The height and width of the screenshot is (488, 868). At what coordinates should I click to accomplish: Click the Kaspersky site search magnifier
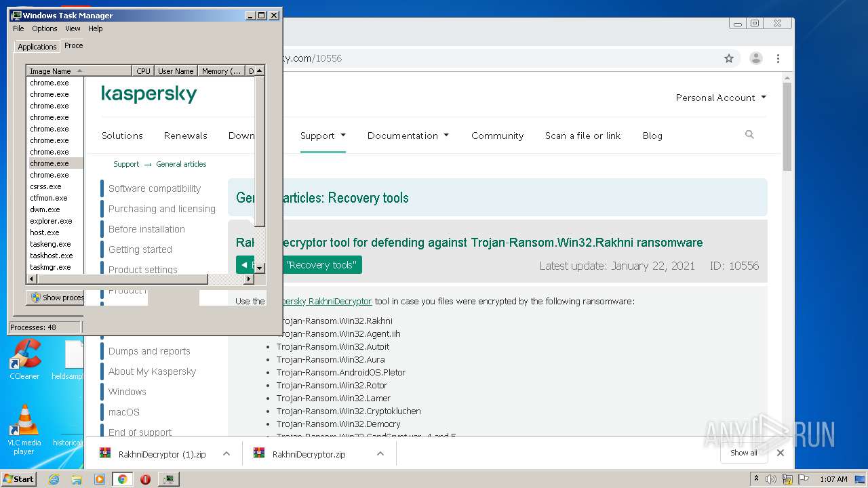point(749,135)
